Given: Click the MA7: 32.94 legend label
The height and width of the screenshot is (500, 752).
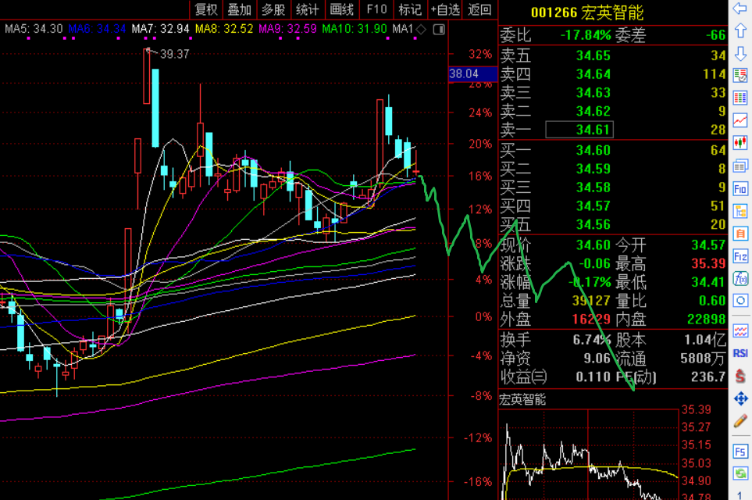Looking at the screenshot, I should click(160, 29).
